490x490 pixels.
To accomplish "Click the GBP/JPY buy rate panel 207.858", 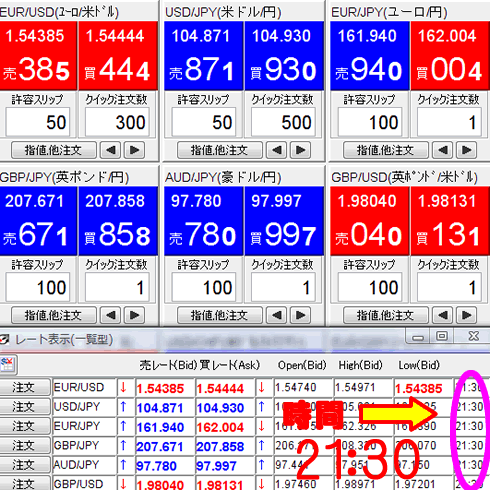I will pyautogui.click(x=118, y=221).
